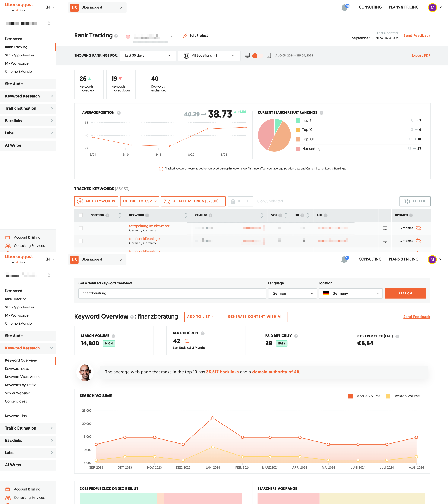Select the desktop device icon beside All Locations
Image resolution: width=448 pixels, height=504 pixels.
click(x=247, y=55)
